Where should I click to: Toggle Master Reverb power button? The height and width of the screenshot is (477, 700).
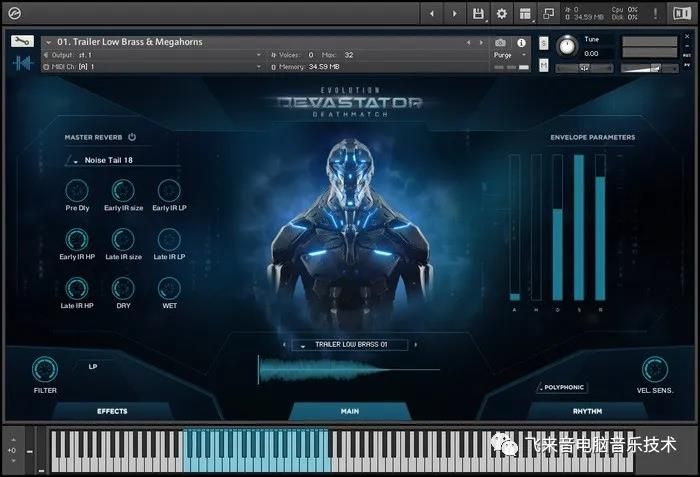tap(132, 137)
